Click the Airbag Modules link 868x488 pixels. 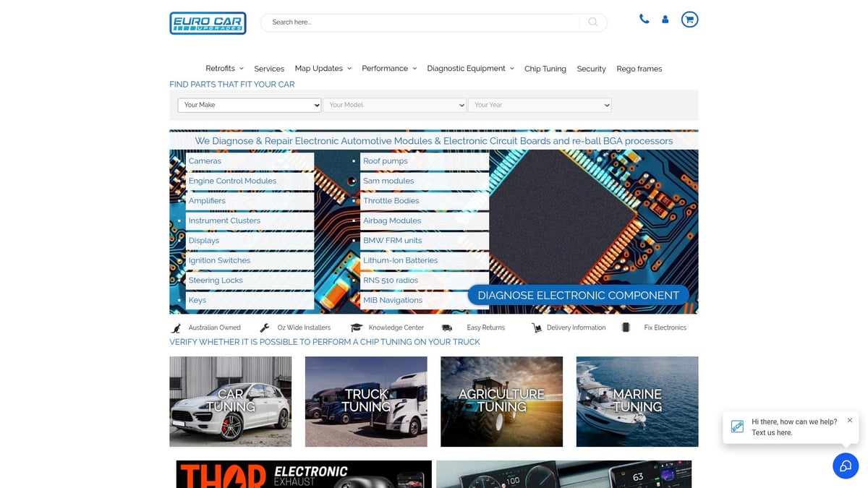pyautogui.click(x=392, y=221)
